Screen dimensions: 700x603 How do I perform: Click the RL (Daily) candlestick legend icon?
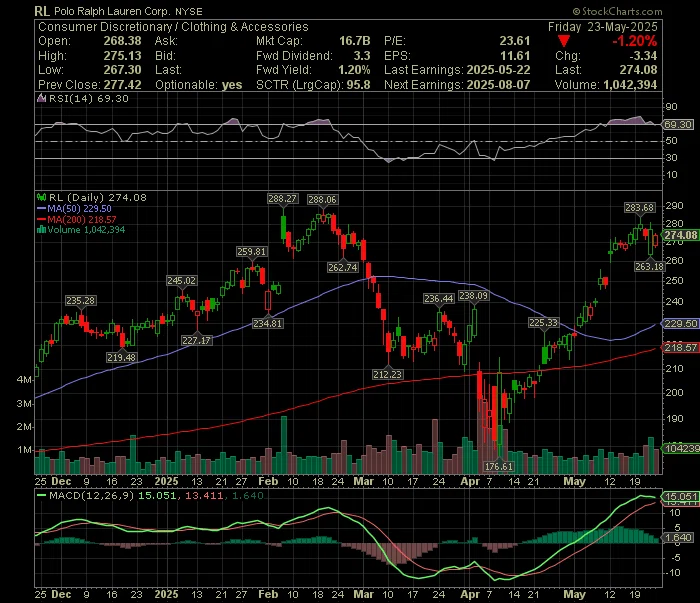pos(42,197)
